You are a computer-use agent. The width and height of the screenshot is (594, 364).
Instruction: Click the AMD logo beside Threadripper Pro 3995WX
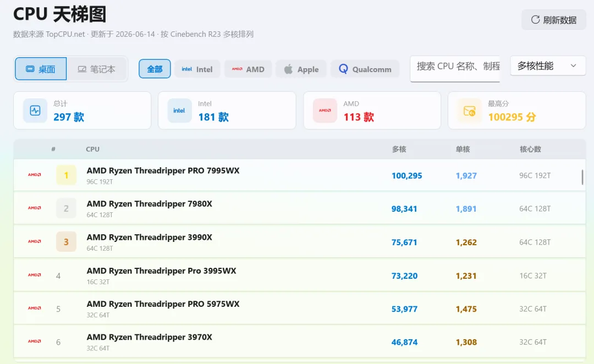point(35,275)
